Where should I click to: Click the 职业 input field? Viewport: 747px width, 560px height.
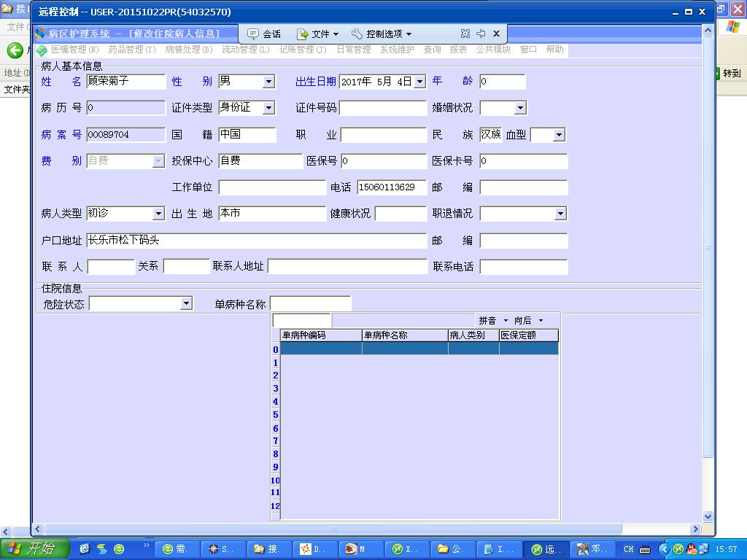384,135
